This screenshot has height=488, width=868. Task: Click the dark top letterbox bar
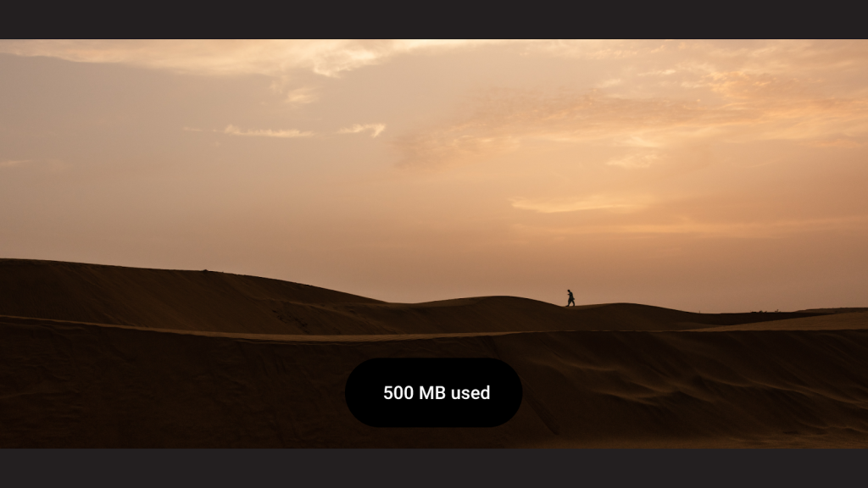pyautogui.click(x=434, y=19)
